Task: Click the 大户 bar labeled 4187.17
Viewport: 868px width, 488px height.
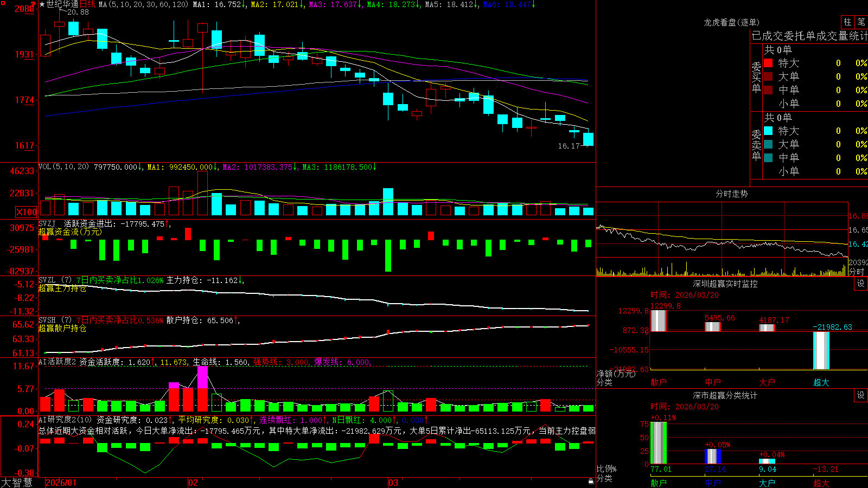Action: (767, 328)
